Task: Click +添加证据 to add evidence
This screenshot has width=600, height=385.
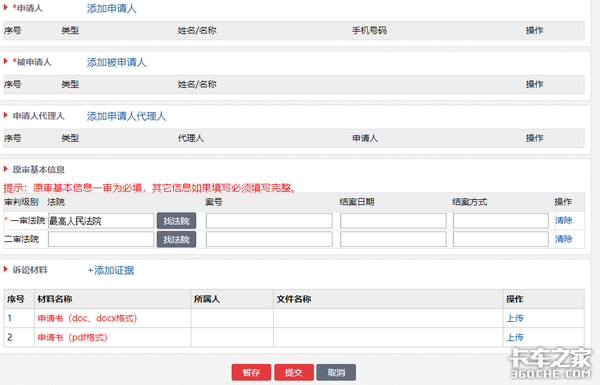Action: pyautogui.click(x=111, y=271)
